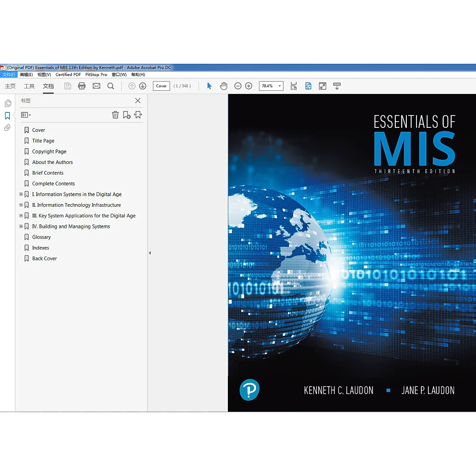Zoom in with the plus icon
The image size is (476, 476).
pyautogui.click(x=249, y=86)
